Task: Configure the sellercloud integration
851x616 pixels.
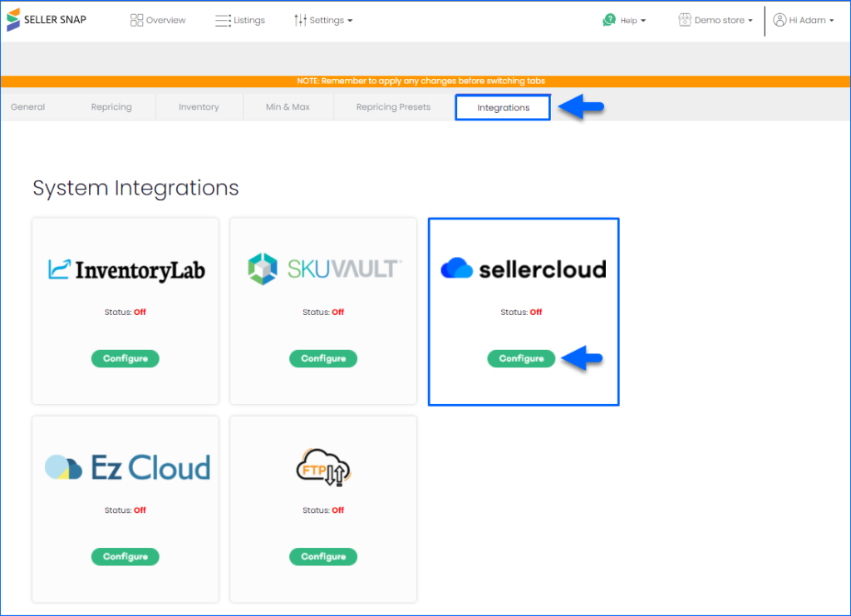Action: 521,358
